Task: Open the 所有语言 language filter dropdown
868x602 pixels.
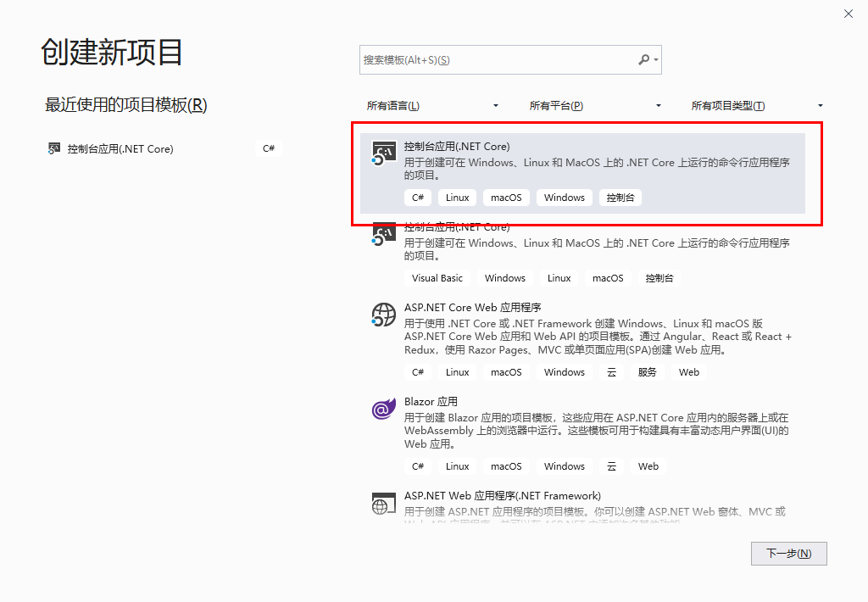Action: pyautogui.click(x=432, y=106)
